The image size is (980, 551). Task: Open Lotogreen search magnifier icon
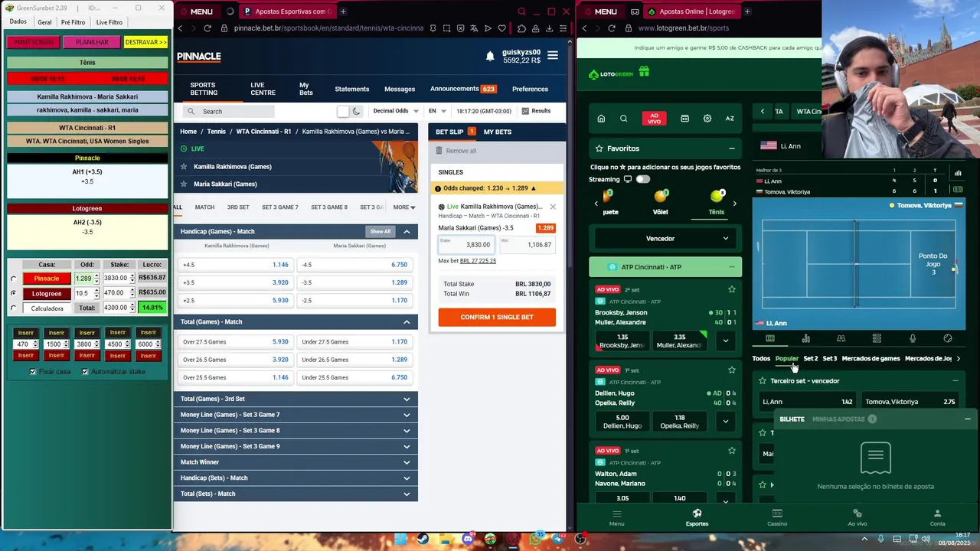coord(623,119)
